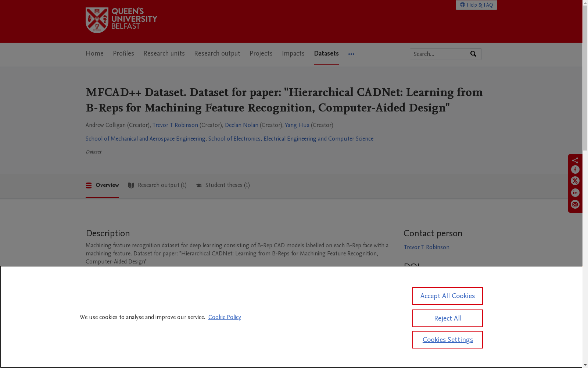Click the Description heading text
The image size is (588, 368).
point(108,233)
